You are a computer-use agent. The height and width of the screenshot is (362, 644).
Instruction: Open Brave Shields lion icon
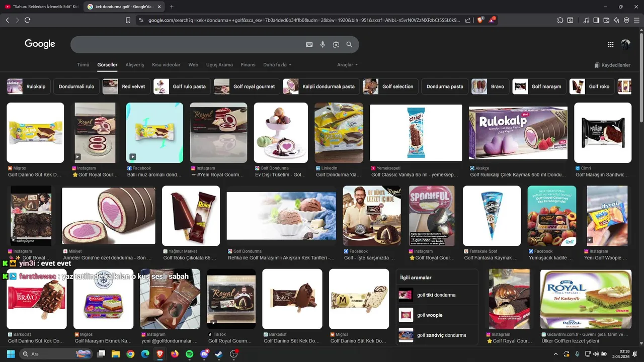[480, 20]
